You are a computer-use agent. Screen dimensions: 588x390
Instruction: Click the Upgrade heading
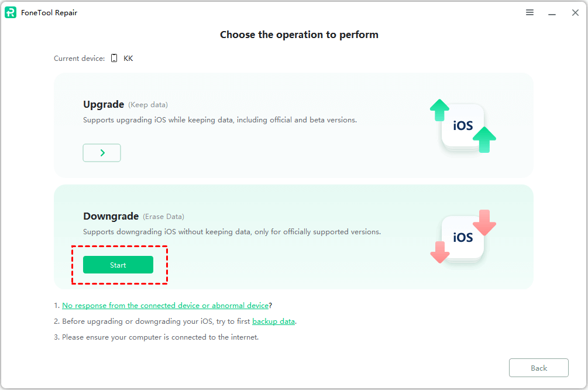104,104
